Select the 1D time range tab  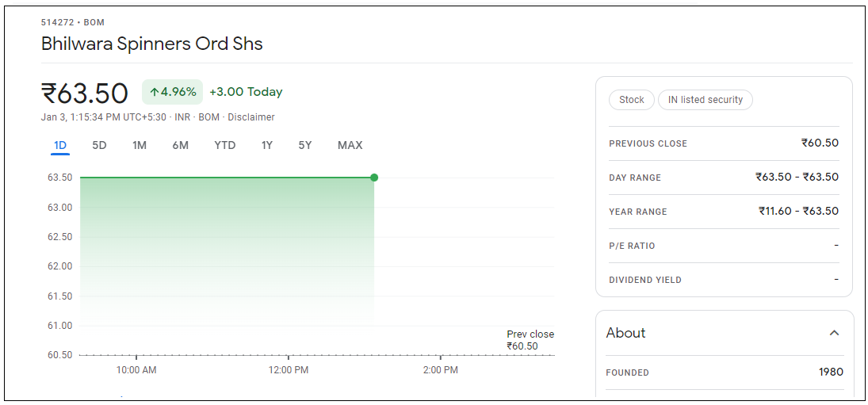coord(60,145)
